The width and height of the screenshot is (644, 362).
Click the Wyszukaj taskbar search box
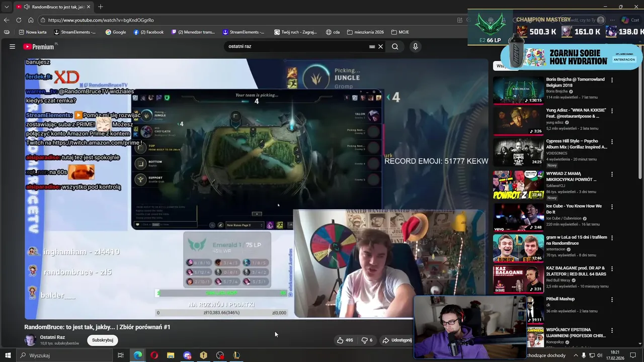pyautogui.click(x=64, y=355)
